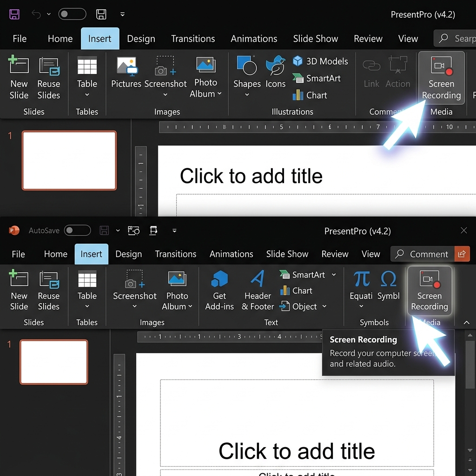Click the Equation pi icon

coord(361,279)
